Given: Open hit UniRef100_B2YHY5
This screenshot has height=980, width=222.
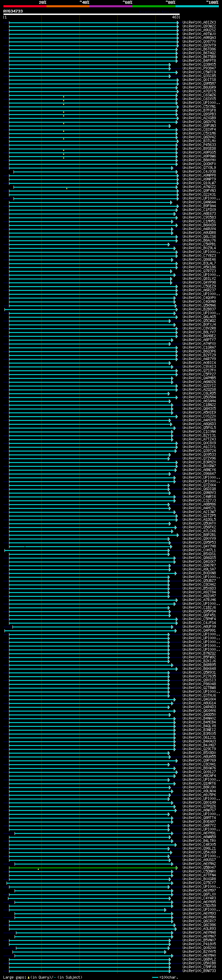Looking at the screenshot, I should 199,952.
